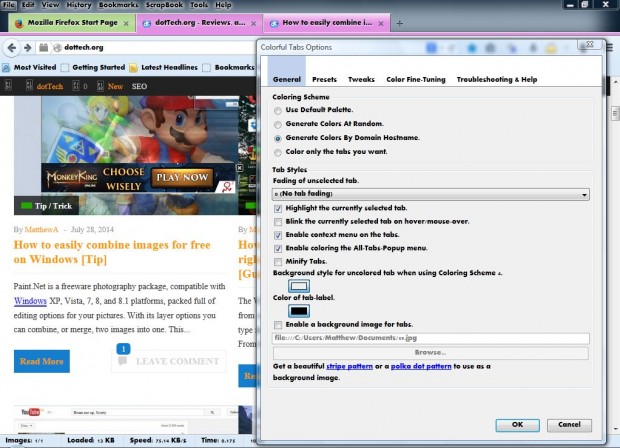Image resolution: width=620 pixels, height=448 pixels.
Task: Click the dottech.org address bar
Action: click(x=158, y=48)
